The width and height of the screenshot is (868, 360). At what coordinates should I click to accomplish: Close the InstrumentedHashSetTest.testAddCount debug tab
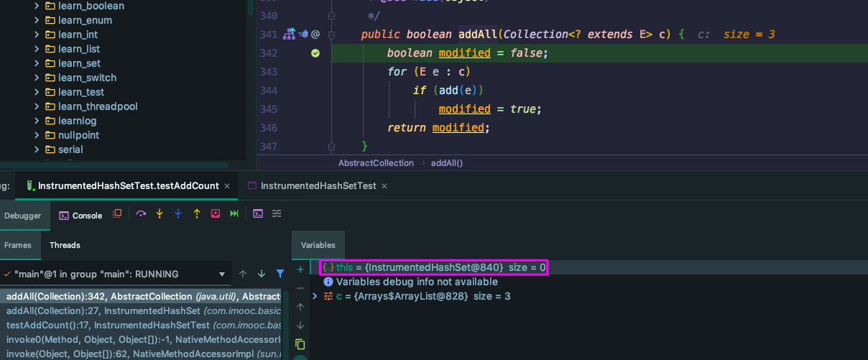coord(227,185)
